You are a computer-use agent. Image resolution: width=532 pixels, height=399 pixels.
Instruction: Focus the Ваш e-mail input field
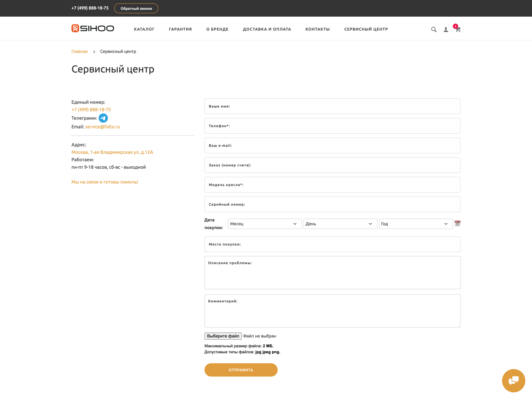[x=332, y=145]
